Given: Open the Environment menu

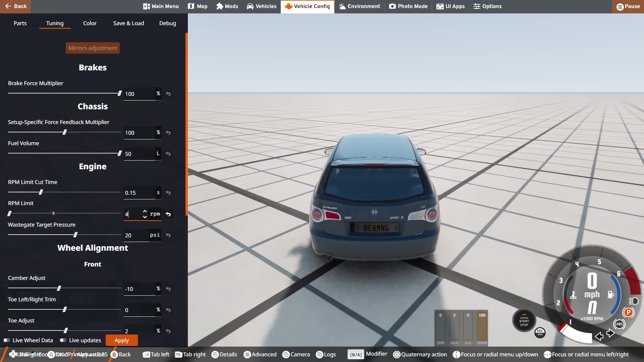Looking at the screenshot, I should click(x=359, y=6).
